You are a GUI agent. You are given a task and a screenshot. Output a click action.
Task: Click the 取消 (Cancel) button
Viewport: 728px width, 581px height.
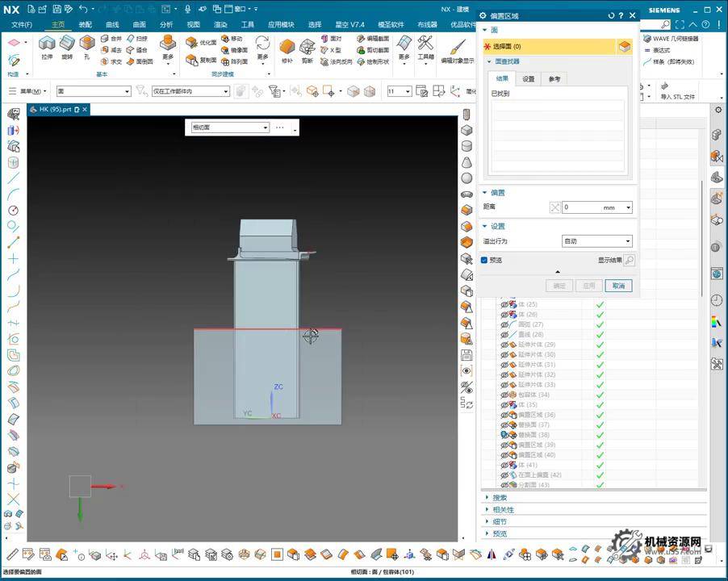(x=618, y=286)
